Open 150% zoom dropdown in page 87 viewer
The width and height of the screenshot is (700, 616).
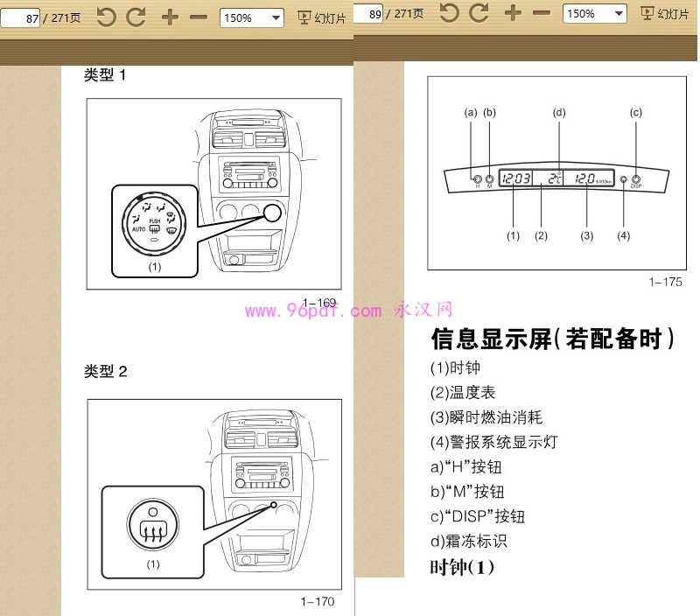251,17
